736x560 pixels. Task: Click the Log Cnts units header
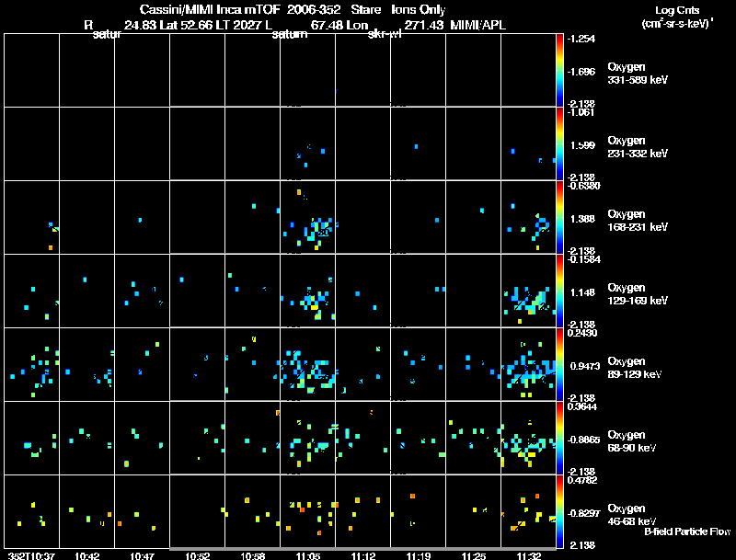point(677,17)
